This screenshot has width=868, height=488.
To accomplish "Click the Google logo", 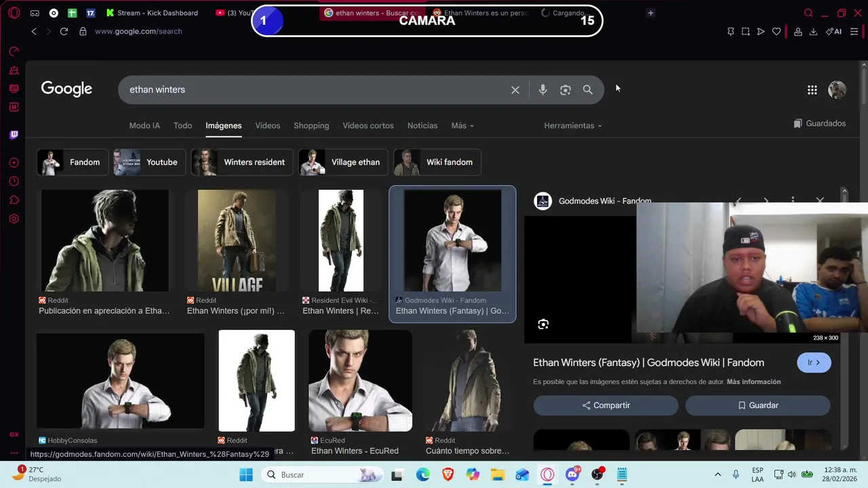I will click(x=66, y=89).
